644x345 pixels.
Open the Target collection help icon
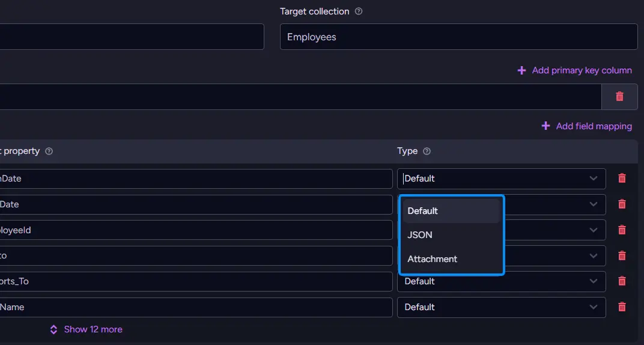[359, 11]
